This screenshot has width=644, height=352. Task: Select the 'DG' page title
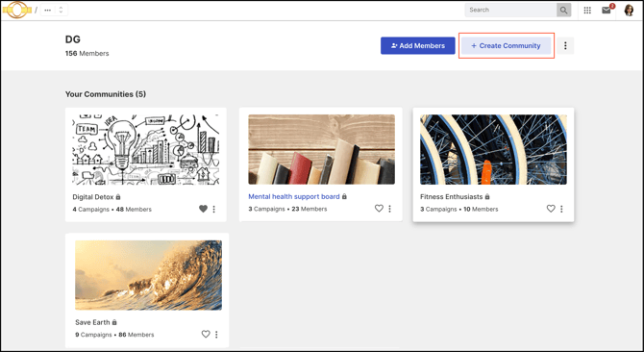point(73,39)
